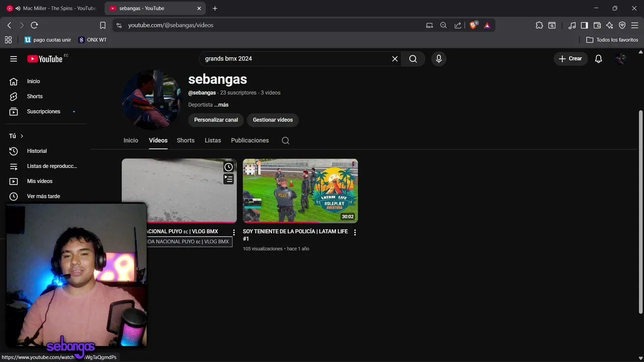Expand the Tú section chevron
The image size is (644, 362).
22,136
